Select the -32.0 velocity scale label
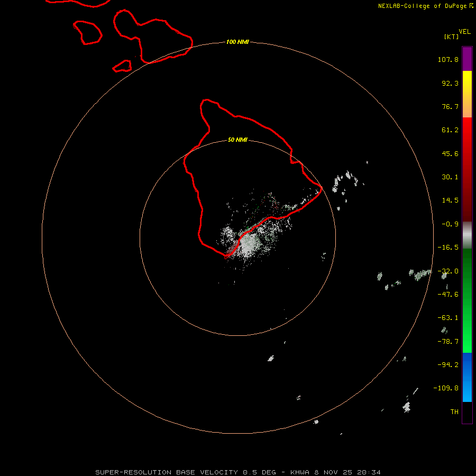This screenshot has height=476, width=476. tap(448, 271)
